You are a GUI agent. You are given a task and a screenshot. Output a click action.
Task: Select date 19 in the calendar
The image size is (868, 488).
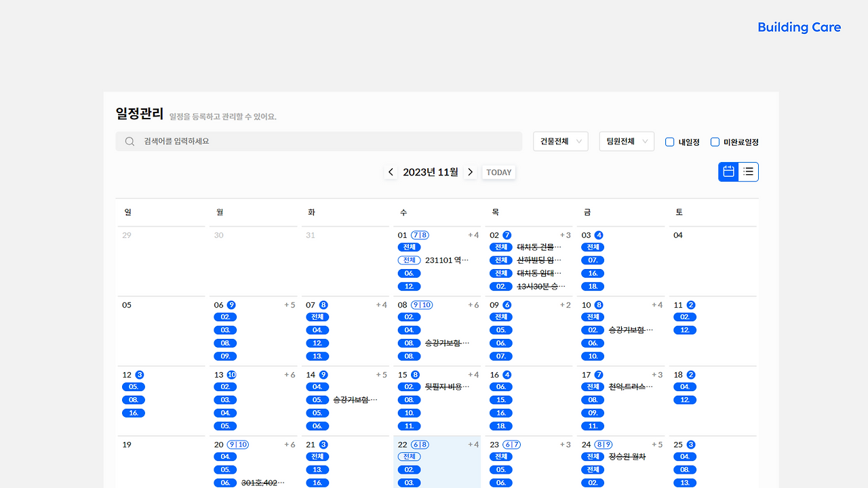pyautogui.click(x=127, y=445)
